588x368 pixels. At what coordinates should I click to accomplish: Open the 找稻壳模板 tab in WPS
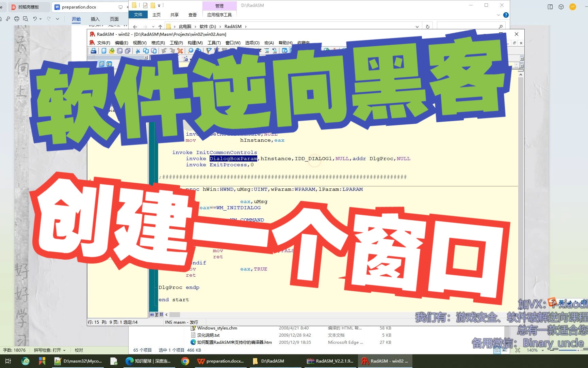pos(29,7)
